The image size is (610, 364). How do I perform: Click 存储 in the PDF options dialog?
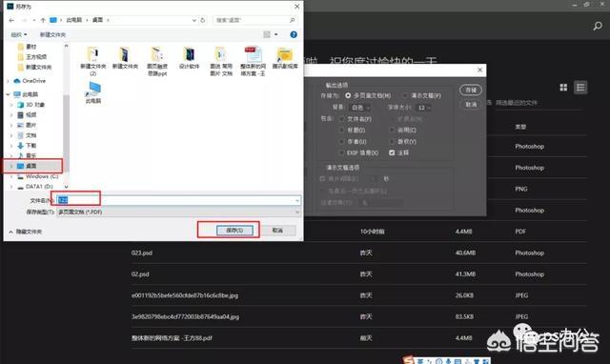(470, 90)
